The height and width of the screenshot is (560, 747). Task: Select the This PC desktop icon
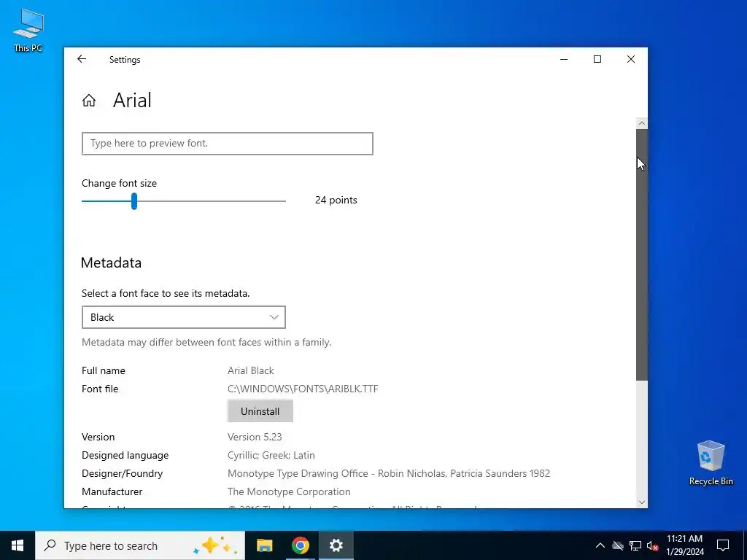(28, 31)
